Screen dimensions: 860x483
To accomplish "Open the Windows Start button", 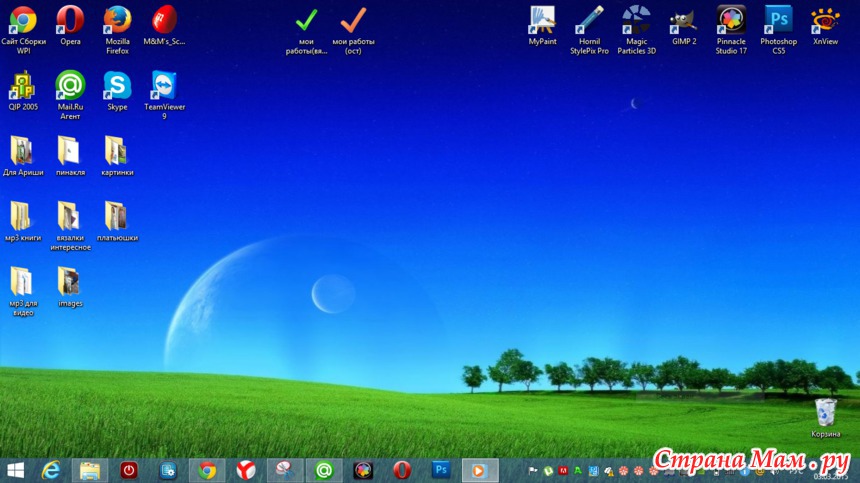I will 15,470.
